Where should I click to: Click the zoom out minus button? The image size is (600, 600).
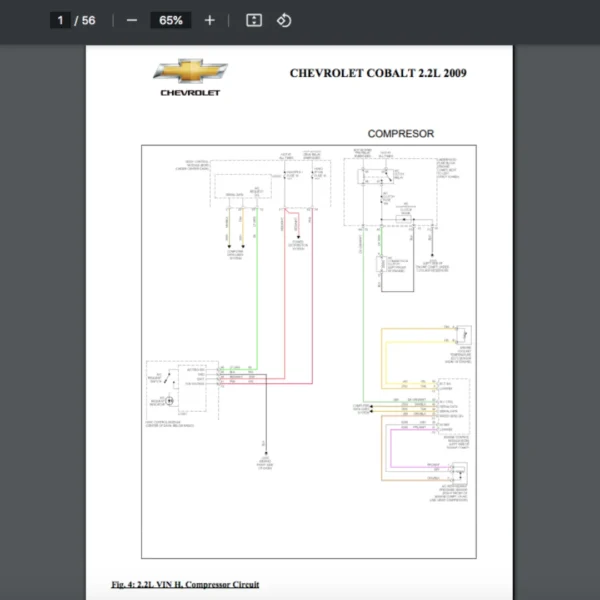[132, 20]
